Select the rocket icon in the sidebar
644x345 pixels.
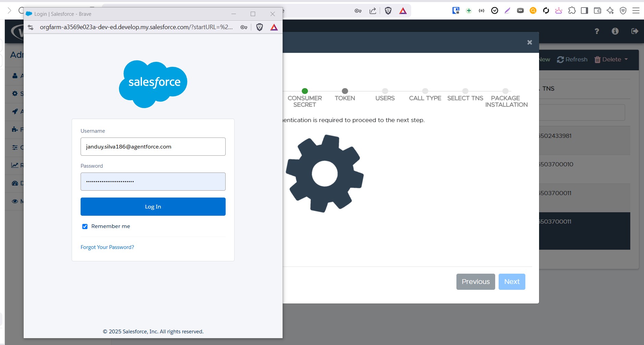[15, 111]
